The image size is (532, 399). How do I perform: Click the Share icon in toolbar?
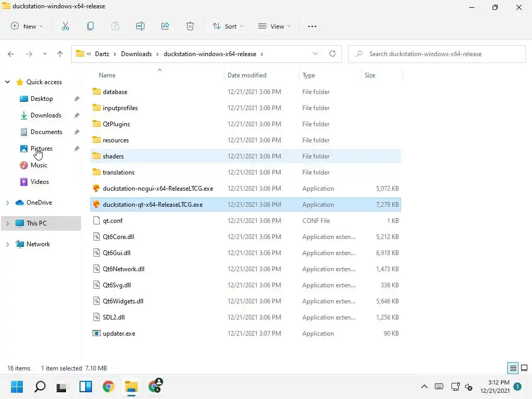pos(165,26)
